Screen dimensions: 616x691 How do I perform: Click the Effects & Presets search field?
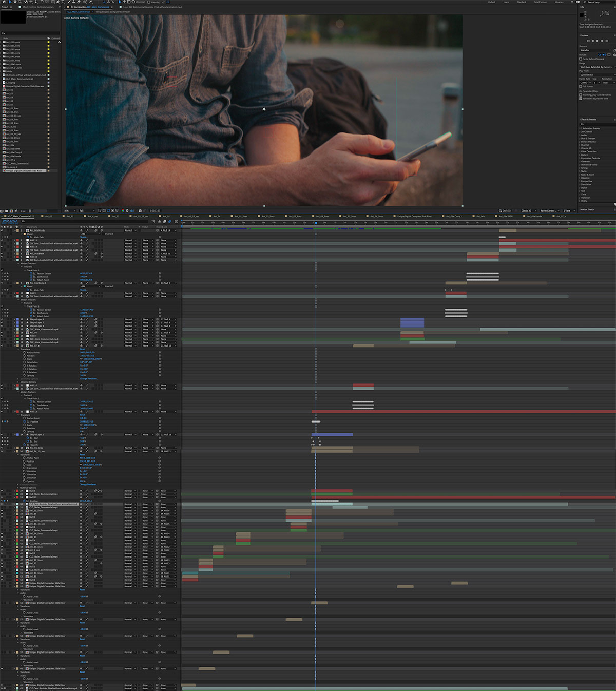pyautogui.click(x=597, y=124)
